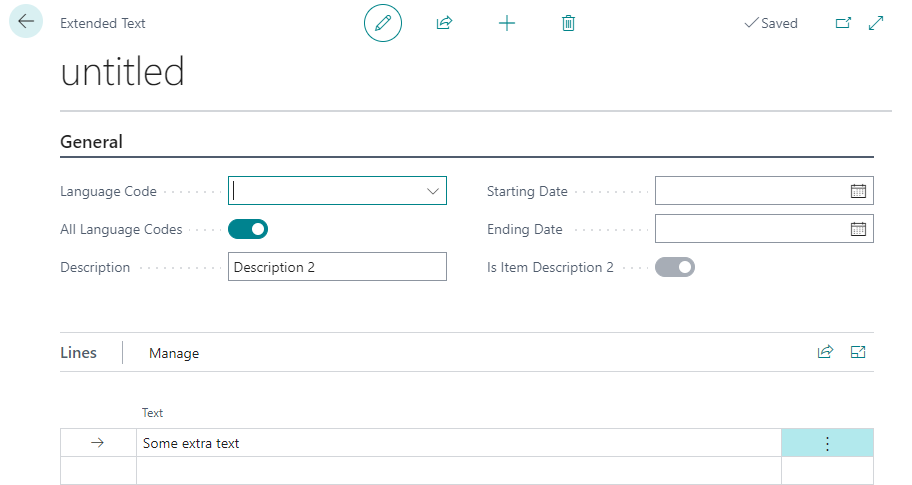Image resolution: width=912 pixels, height=485 pixels.
Task: Click the Some extra text cell
Action: (459, 443)
